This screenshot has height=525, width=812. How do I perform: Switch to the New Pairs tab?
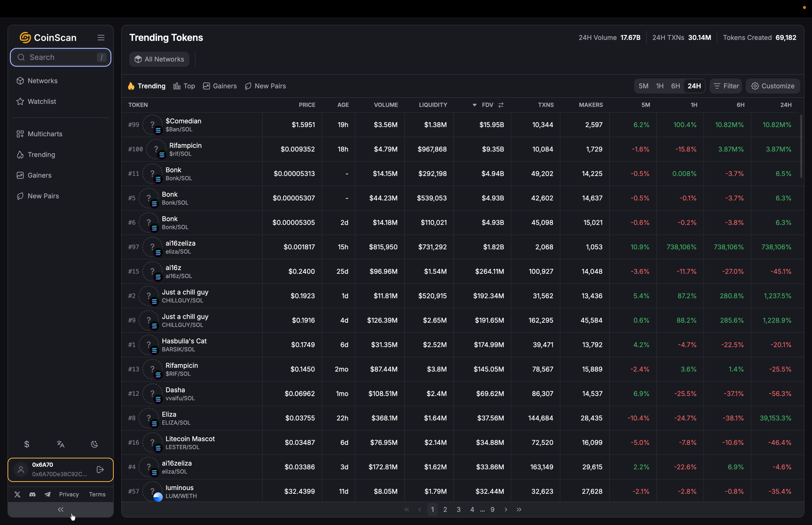(265, 86)
